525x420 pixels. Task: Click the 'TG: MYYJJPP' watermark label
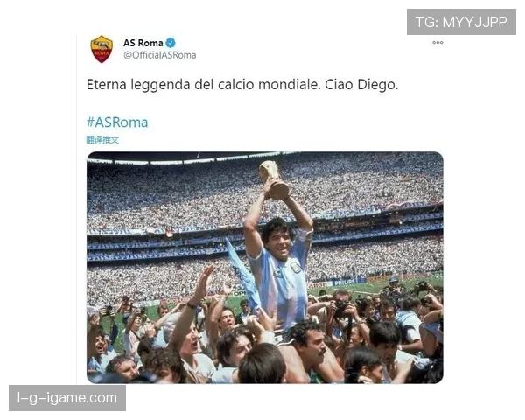[461, 22]
